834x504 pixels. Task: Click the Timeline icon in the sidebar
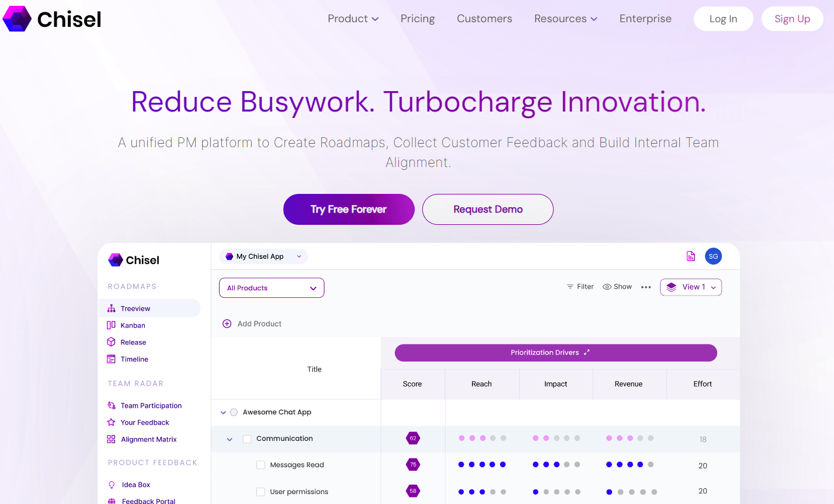(111, 359)
